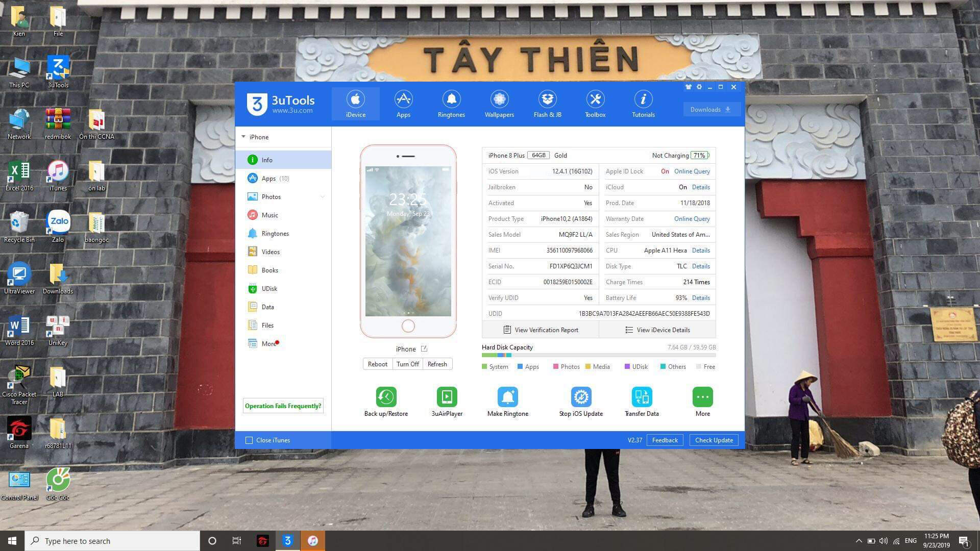The height and width of the screenshot is (551, 980).
Task: Select Music in the sidebar
Action: [x=269, y=215]
